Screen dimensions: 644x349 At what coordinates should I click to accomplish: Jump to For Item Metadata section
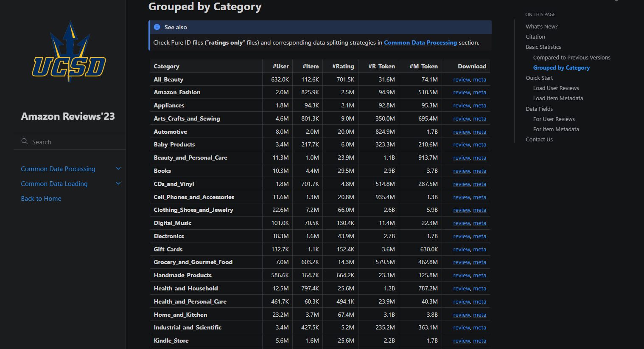(x=556, y=129)
